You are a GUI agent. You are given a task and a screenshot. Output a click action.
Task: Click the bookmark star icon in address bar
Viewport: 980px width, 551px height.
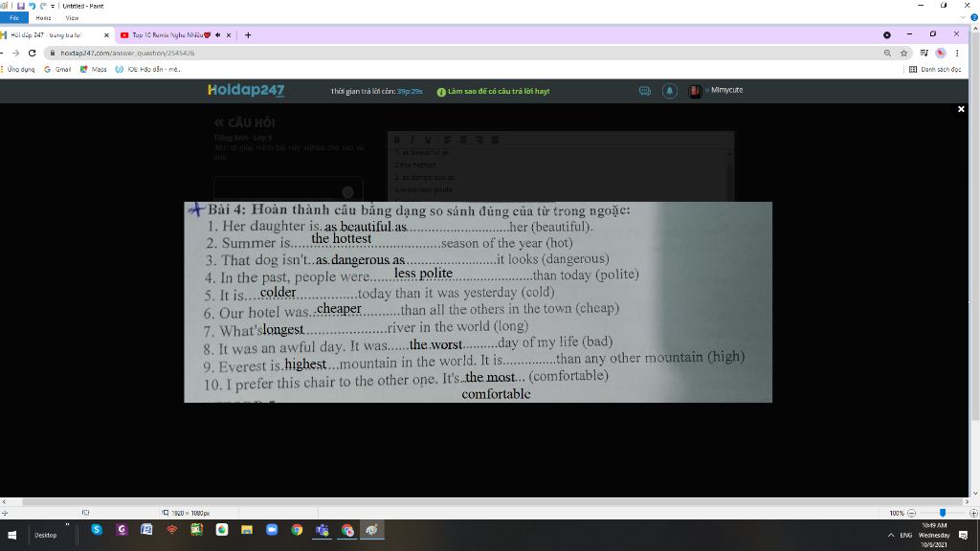coord(903,54)
